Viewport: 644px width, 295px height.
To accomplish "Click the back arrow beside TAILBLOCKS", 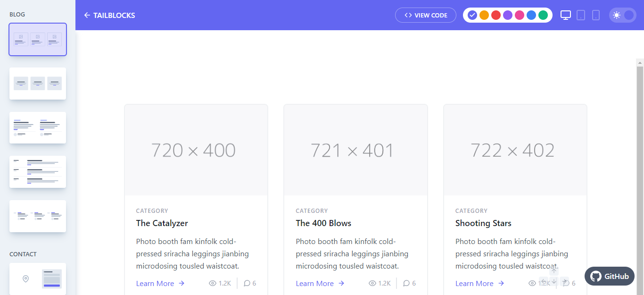I will point(86,15).
